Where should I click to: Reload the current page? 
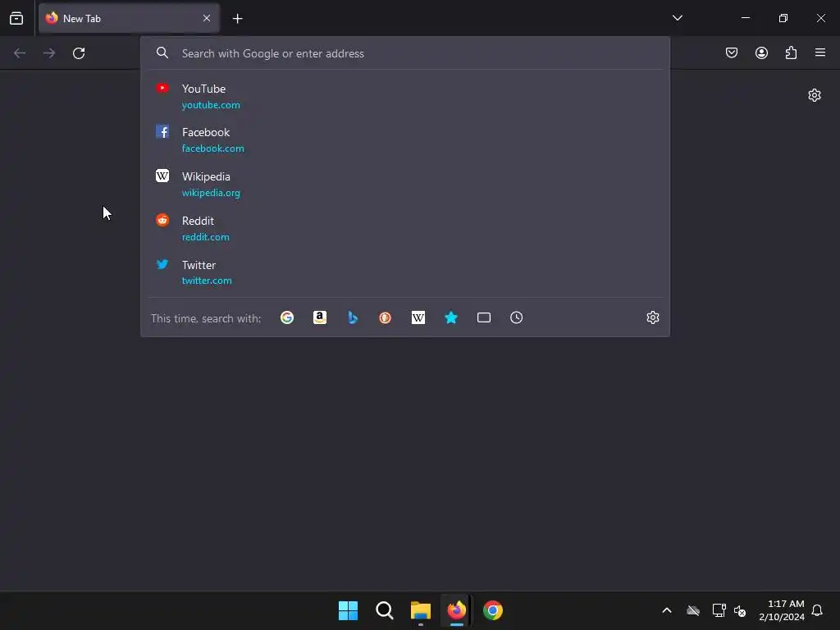[79, 53]
